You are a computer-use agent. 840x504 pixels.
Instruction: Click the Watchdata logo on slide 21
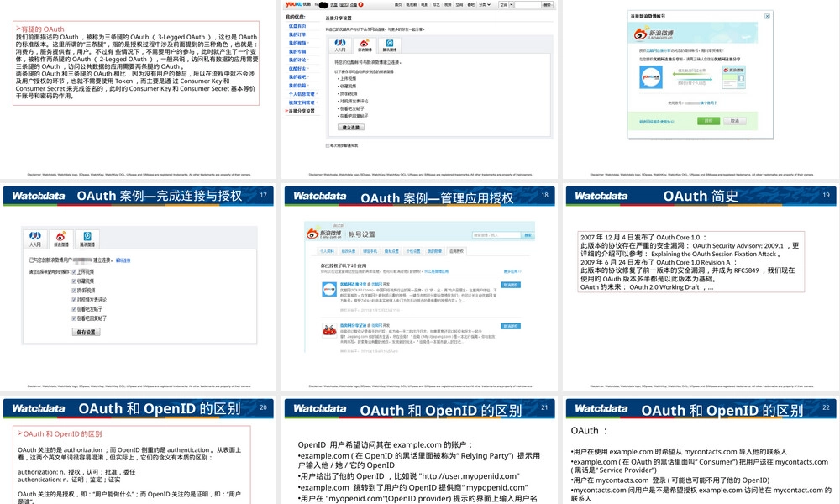coord(320,408)
